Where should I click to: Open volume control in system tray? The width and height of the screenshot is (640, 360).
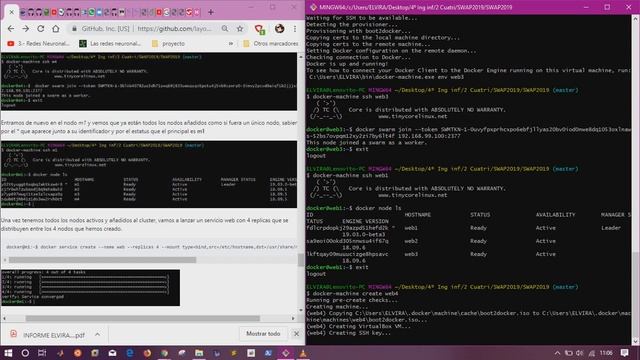click(x=579, y=353)
